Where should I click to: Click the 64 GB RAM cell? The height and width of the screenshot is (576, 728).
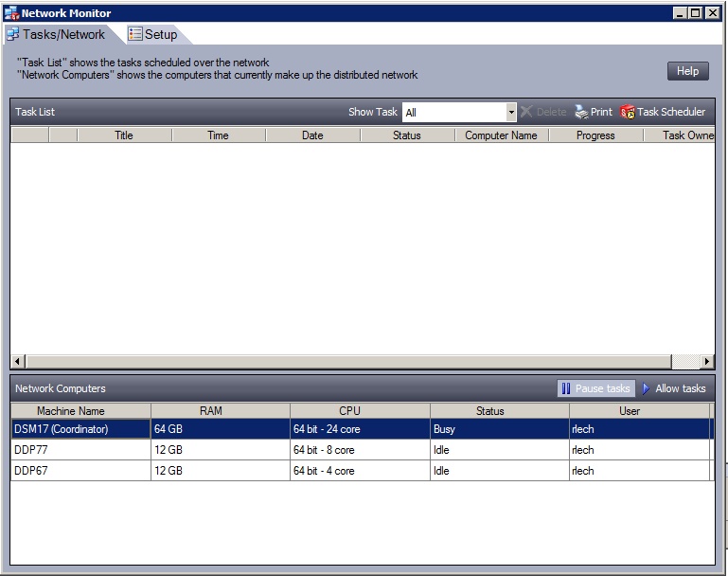click(221, 429)
